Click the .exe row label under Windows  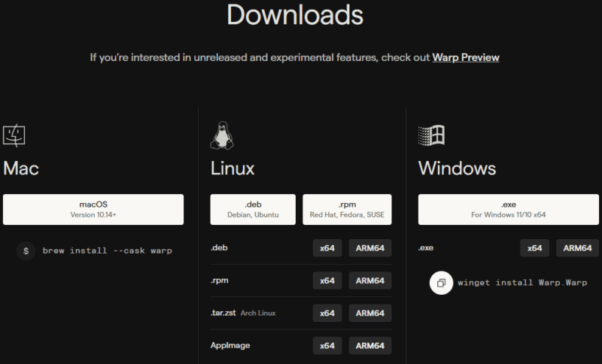[426, 247]
